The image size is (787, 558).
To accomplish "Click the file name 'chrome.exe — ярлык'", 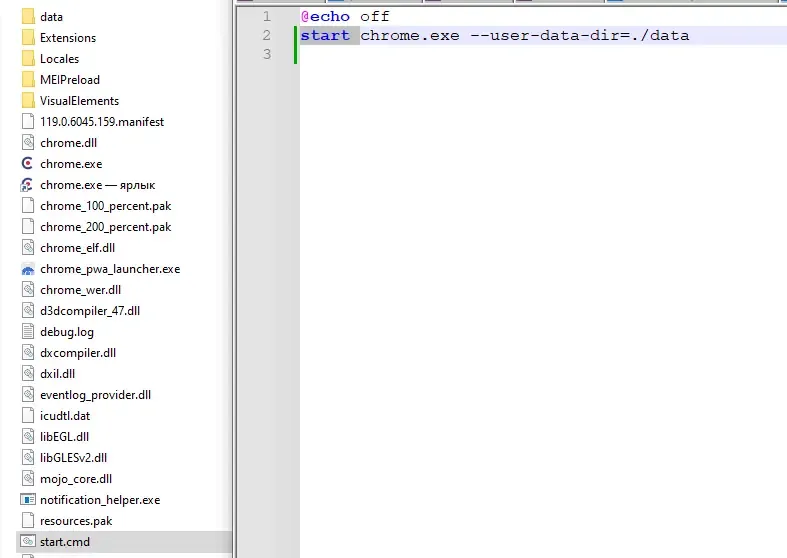I will click(98, 185).
